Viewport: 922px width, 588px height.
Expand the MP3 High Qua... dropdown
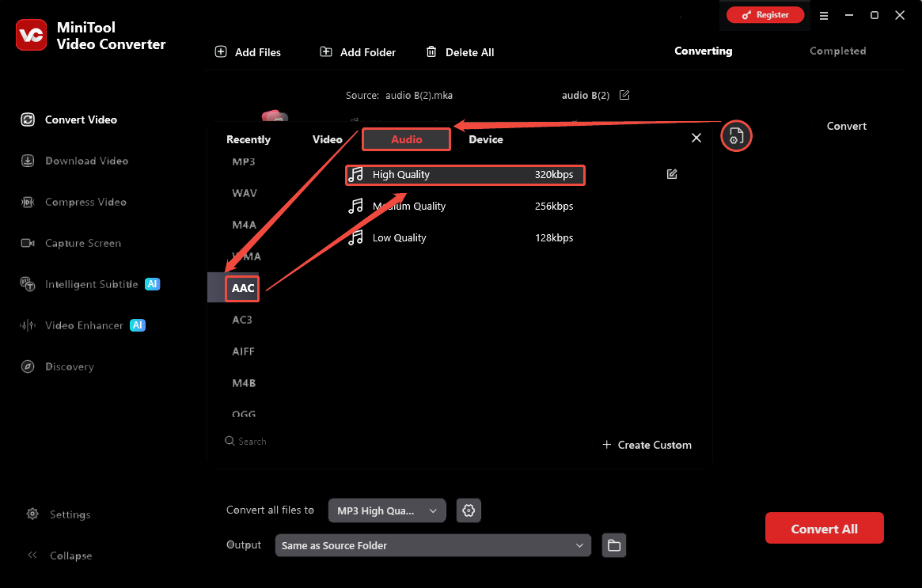click(x=387, y=510)
